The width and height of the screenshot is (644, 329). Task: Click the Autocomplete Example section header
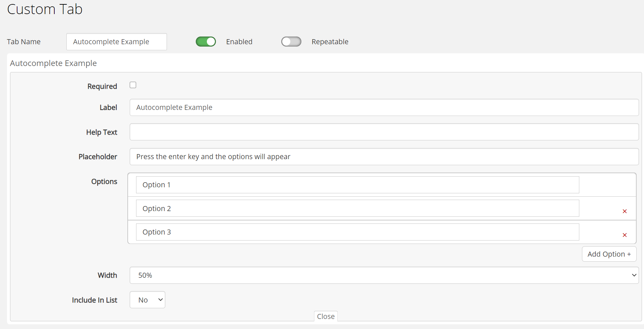pos(53,63)
